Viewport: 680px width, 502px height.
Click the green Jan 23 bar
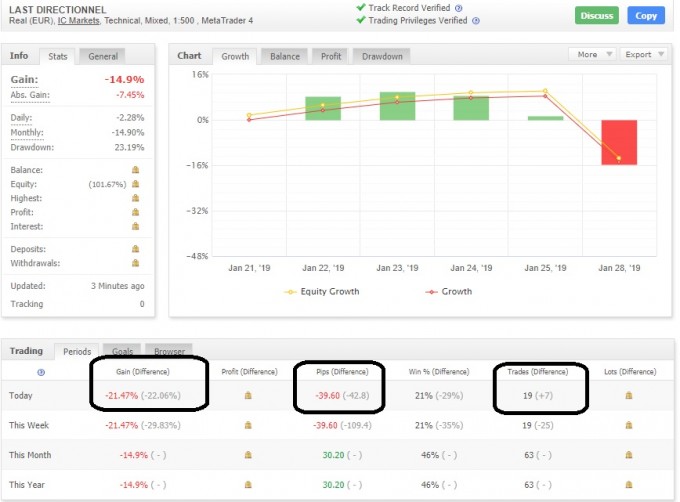(397, 106)
